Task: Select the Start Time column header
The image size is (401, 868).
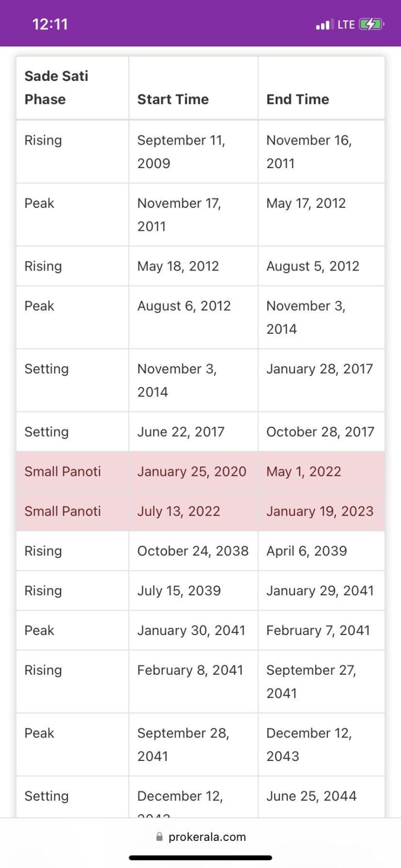Action: [173, 99]
